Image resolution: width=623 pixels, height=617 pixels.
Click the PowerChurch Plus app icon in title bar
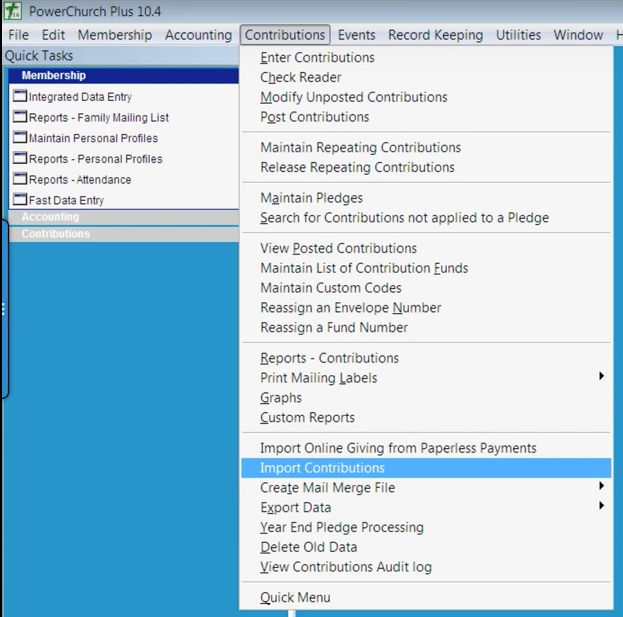click(13, 11)
